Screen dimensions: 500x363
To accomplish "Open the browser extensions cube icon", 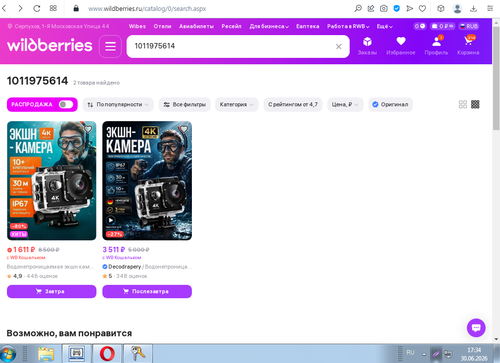I will (441, 8).
